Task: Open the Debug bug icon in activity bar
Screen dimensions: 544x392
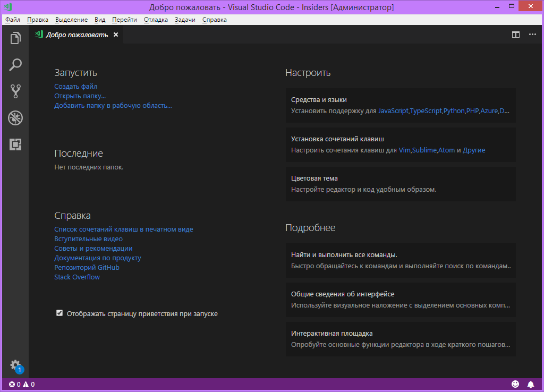Action: (x=15, y=118)
